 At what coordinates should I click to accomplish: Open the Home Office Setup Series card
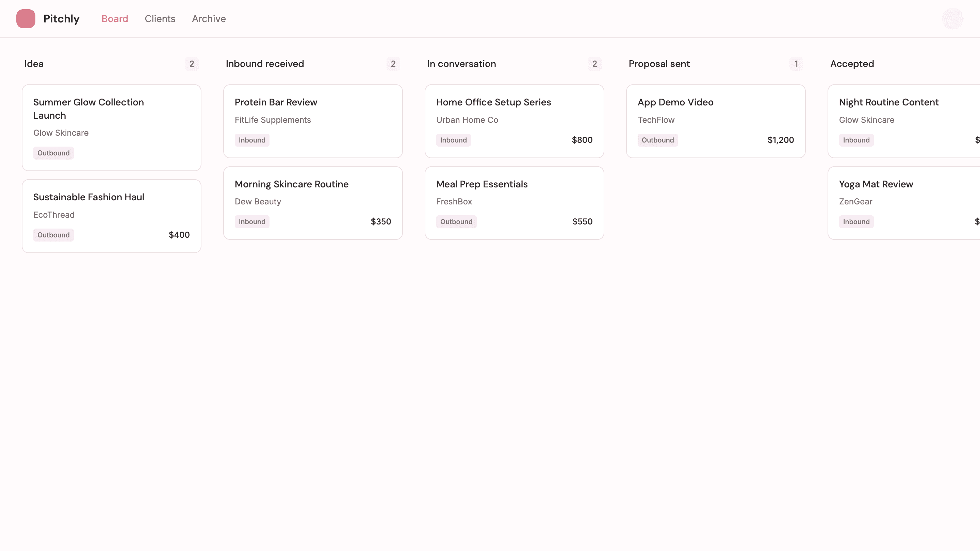(x=514, y=121)
